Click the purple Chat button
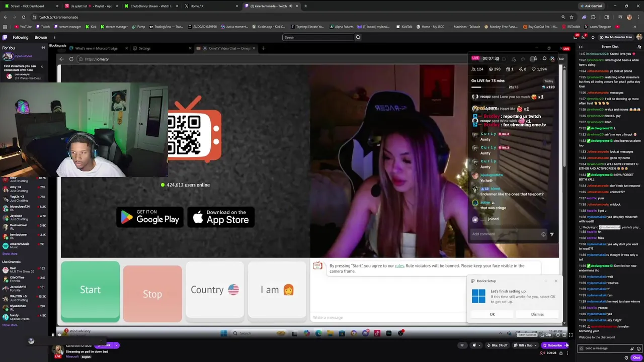Image resolution: width=644 pixels, height=362 pixels. pos(636,357)
